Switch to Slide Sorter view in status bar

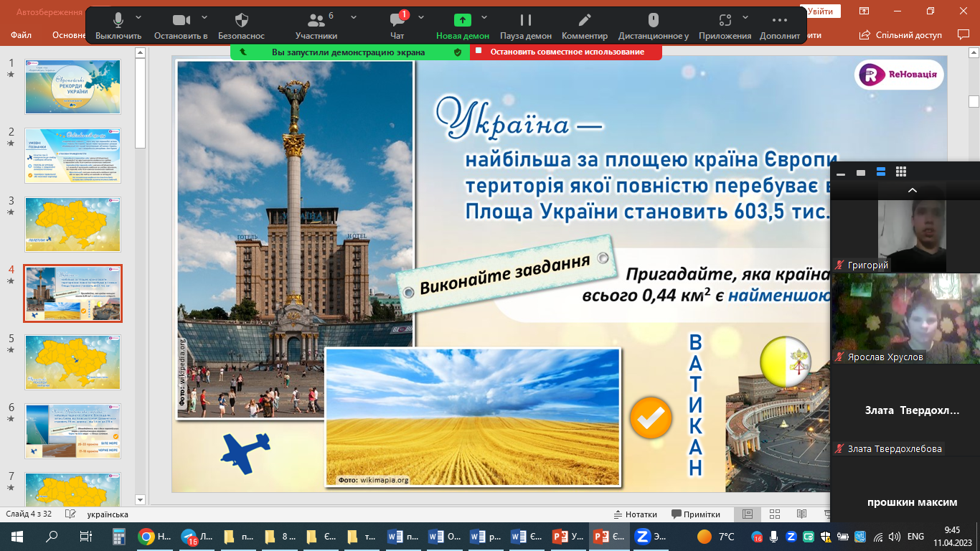point(775,514)
